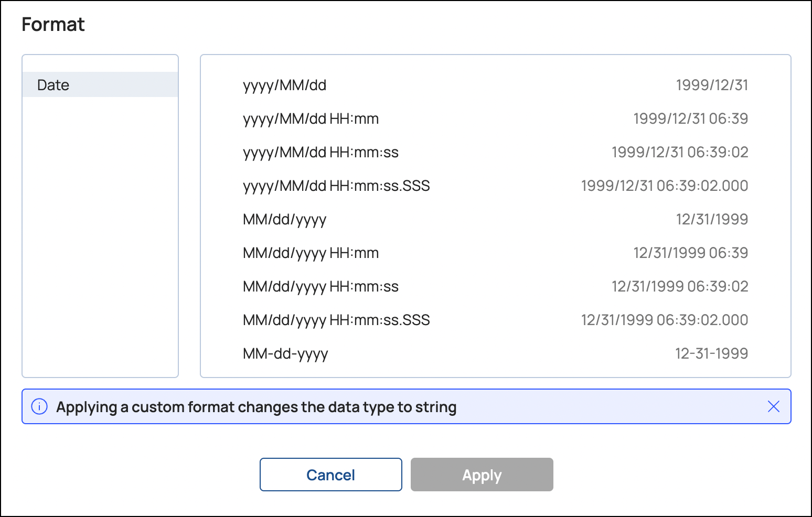Click the Format dialog title
Image resolution: width=812 pixels, height=517 pixels.
[x=53, y=24]
